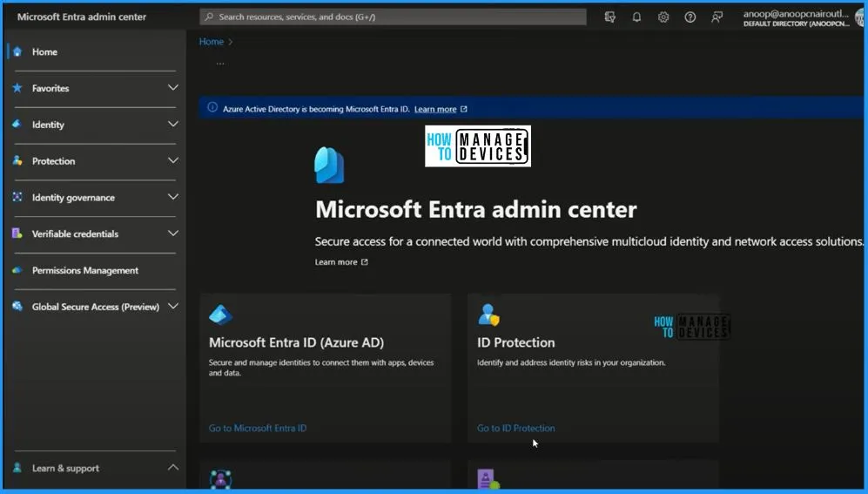Expand the Favorites section chevron

173,87
